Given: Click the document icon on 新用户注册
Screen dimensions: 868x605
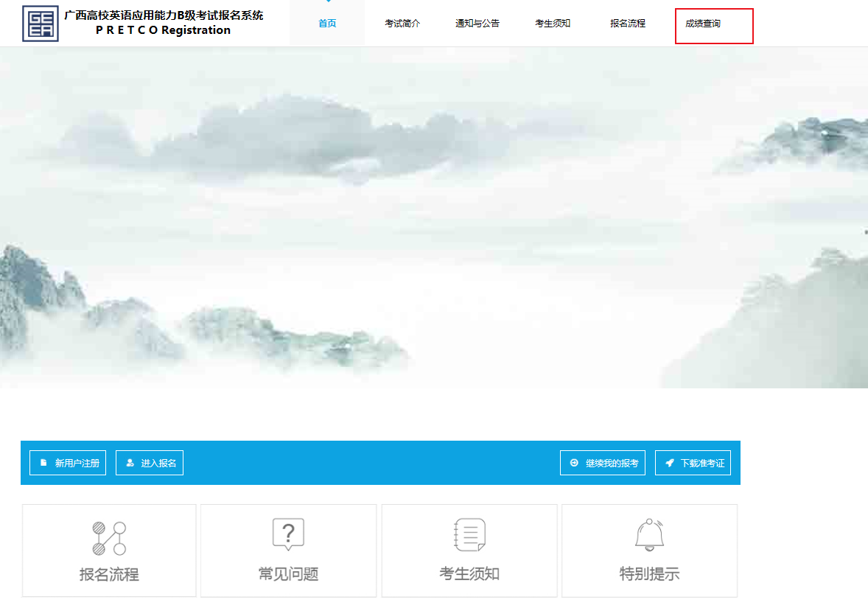Looking at the screenshot, I should click(43, 463).
